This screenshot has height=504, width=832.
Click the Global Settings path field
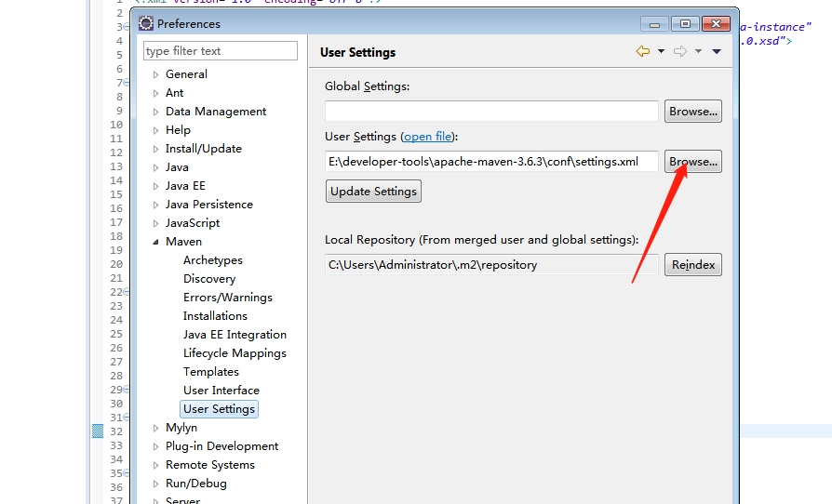[x=491, y=112]
